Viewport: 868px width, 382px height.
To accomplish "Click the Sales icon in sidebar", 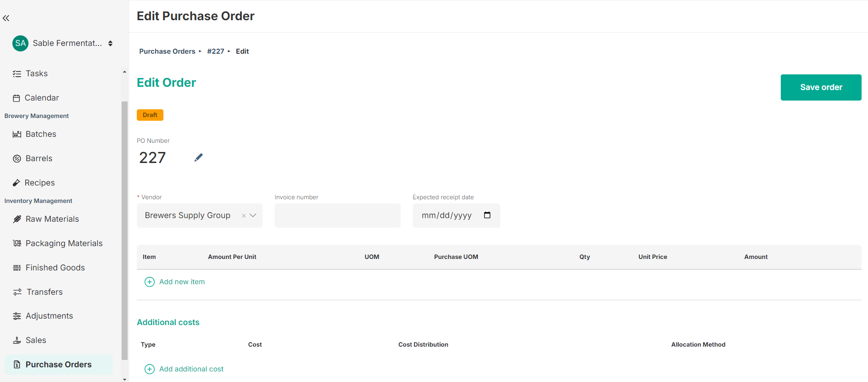I will pyautogui.click(x=17, y=340).
